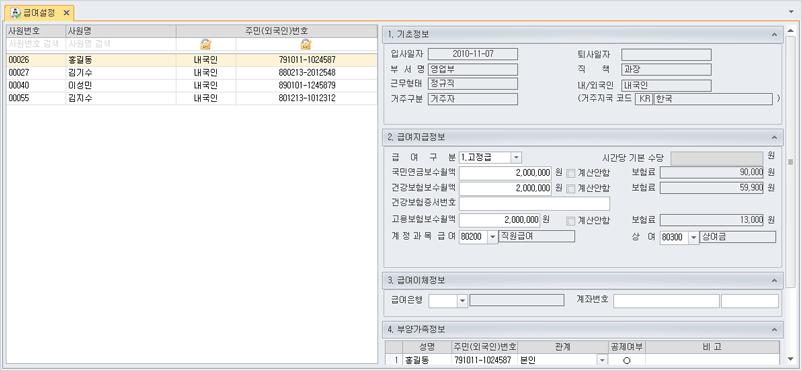Viewport: 802px width, 371px height.
Task: Click resident number 801213-1012312
Action: coord(307,98)
